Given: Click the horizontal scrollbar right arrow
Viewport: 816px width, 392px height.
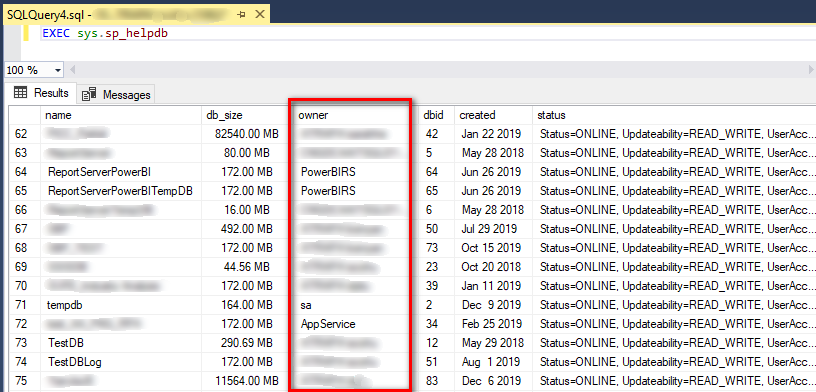Looking at the screenshot, I should (811, 70).
